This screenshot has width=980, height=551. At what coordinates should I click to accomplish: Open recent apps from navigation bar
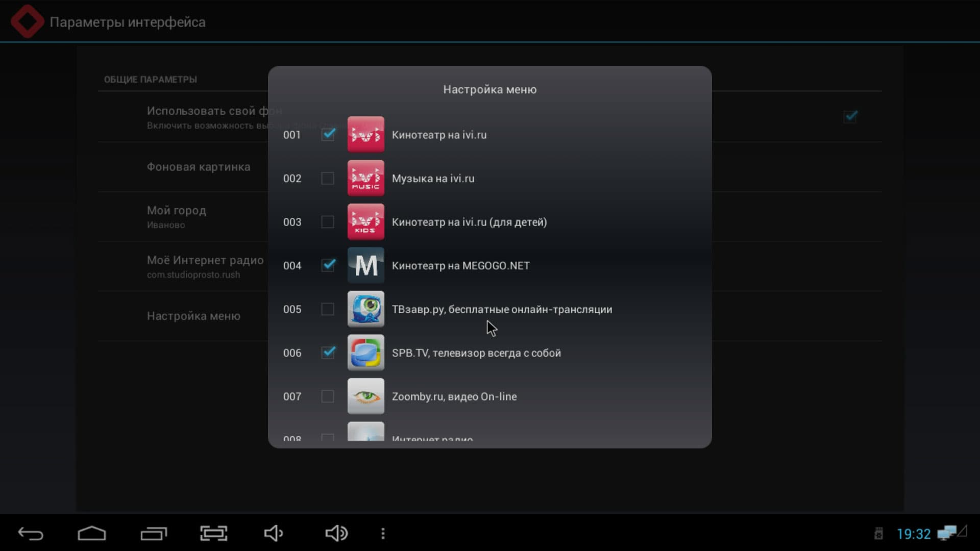point(154,534)
